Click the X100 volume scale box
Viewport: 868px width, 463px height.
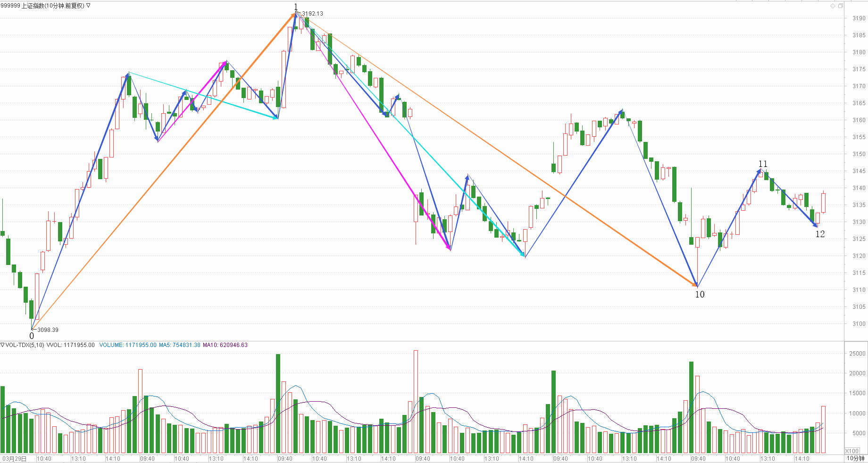click(x=852, y=451)
